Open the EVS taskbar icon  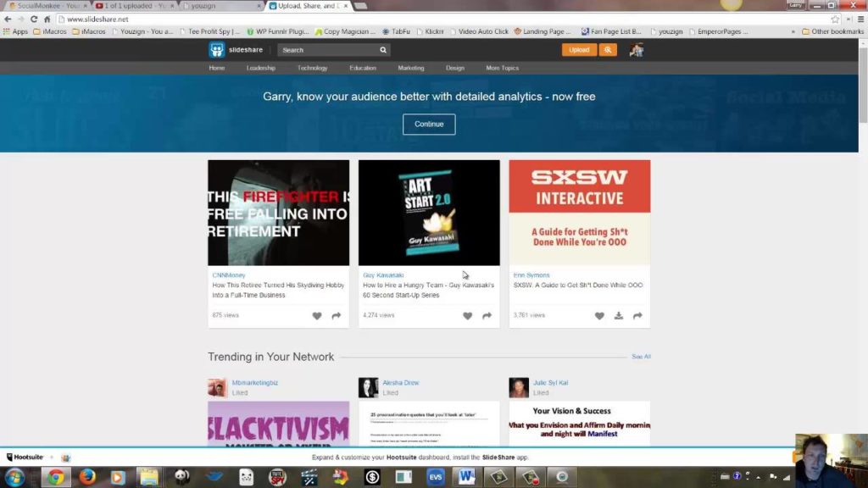point(435,477)
